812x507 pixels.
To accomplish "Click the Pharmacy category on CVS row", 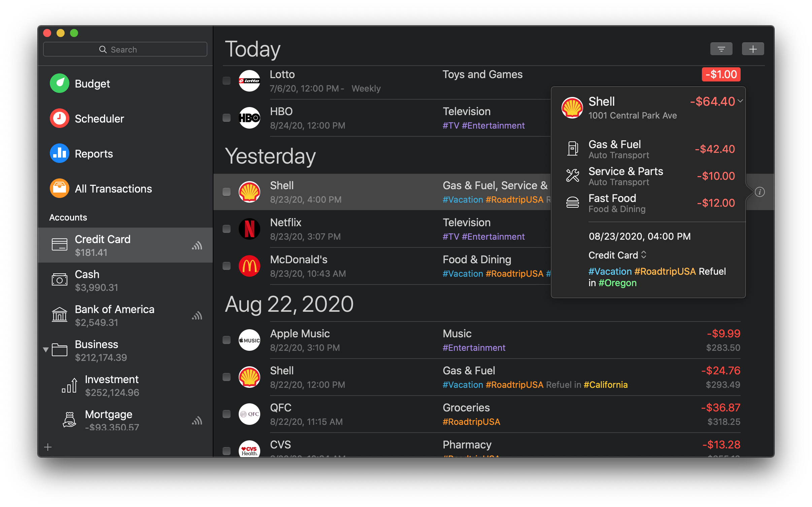I will 467,445.
